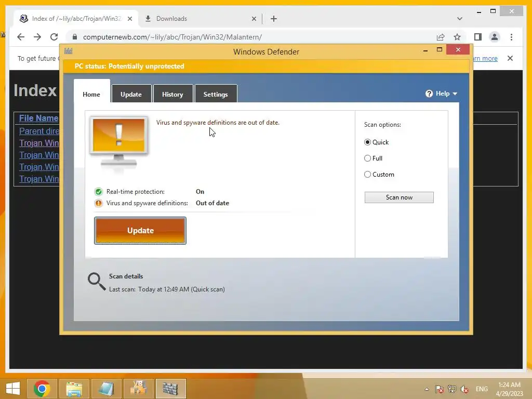Click the Chrome share page icon
The image size is (532, 399).
[441, 37]
